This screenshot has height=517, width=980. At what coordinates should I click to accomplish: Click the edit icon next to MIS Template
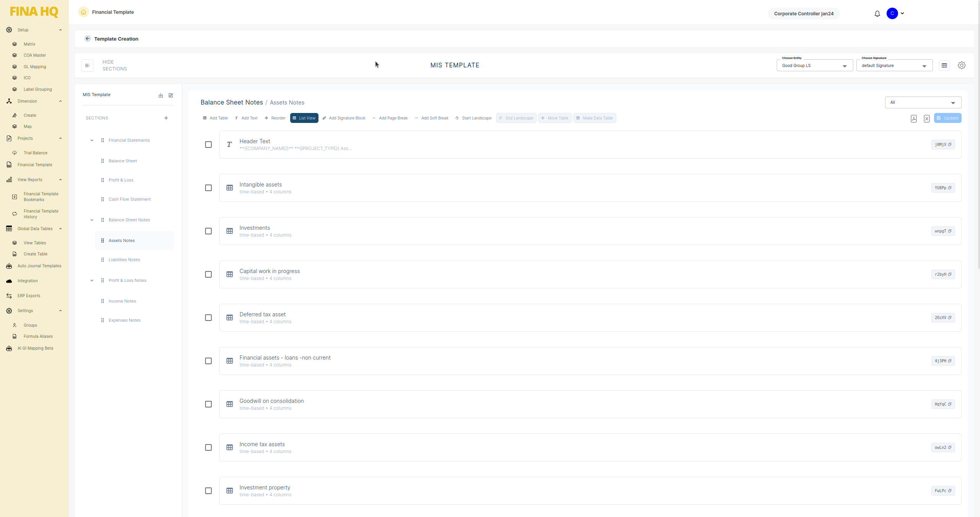click(x=171, y=95)
